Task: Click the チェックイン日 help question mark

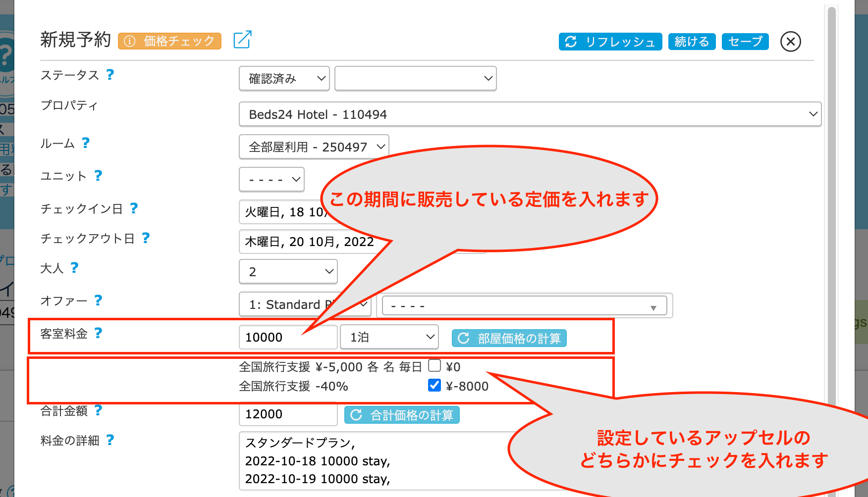Action: coord(134,208)
